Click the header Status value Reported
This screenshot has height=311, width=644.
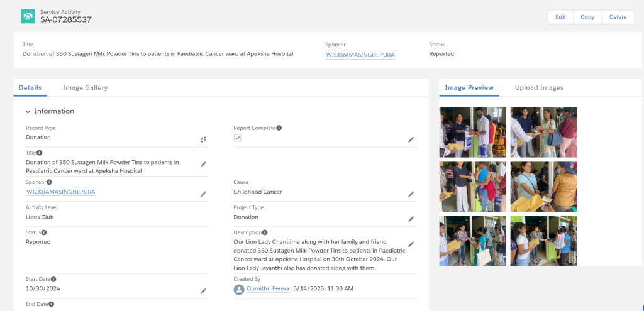pos(441,54)
